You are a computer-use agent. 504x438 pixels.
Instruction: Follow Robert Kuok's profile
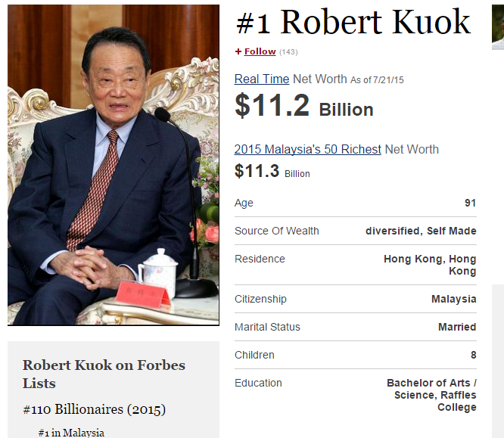(260, 51)
